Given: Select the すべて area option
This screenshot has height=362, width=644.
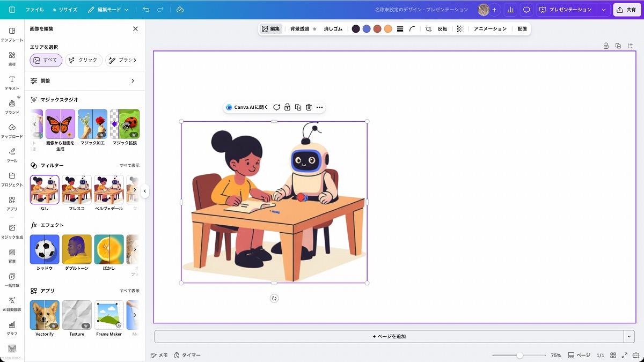Looking at the screenshot, I should click(46, 60).
